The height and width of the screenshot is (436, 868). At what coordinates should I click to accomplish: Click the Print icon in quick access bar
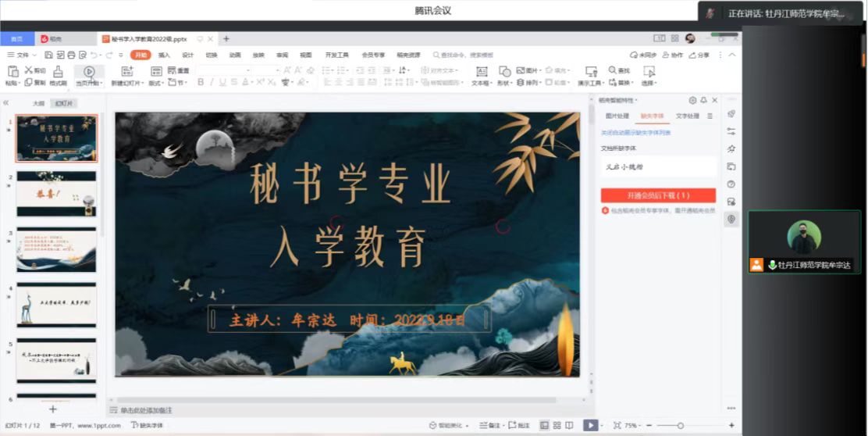71,55
